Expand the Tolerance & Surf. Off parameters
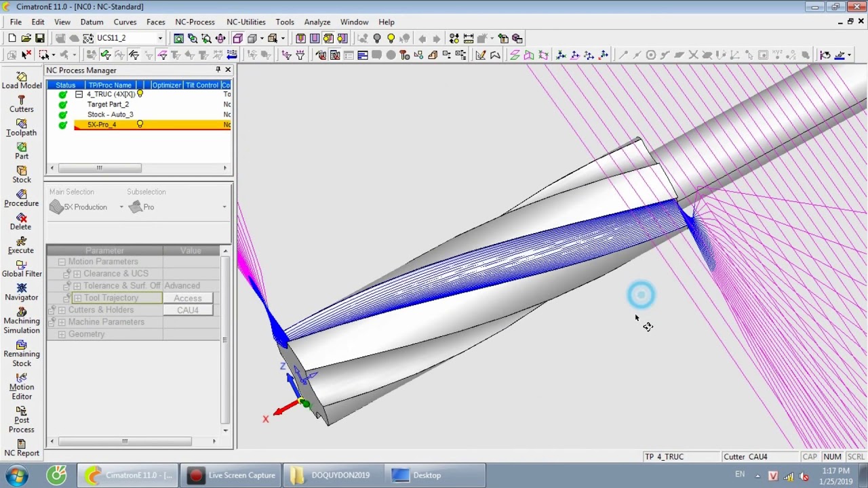This screenshot has width=868, height=488. tap(77, 286)
